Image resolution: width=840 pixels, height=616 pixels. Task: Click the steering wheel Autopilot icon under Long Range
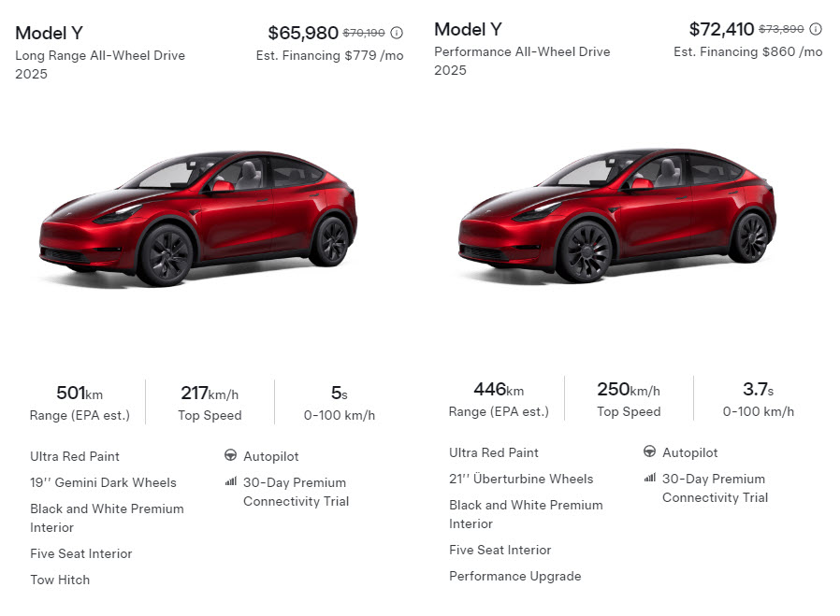[230, 456]
